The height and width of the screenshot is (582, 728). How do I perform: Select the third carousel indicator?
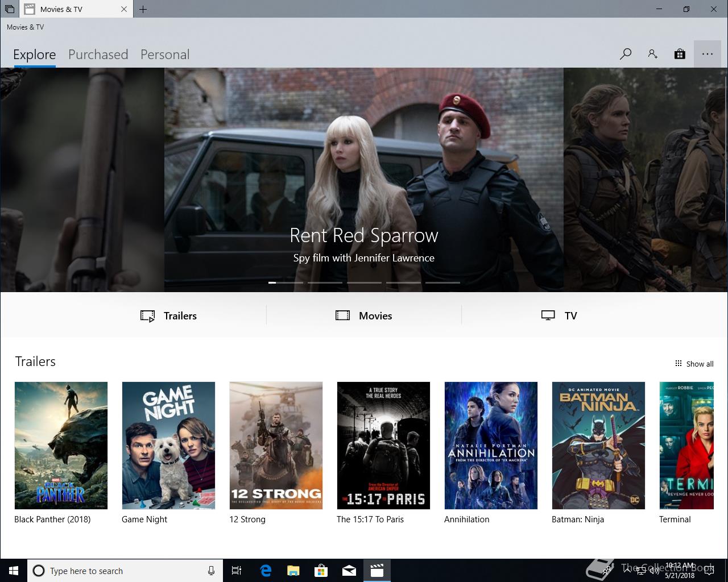(364, 282)
